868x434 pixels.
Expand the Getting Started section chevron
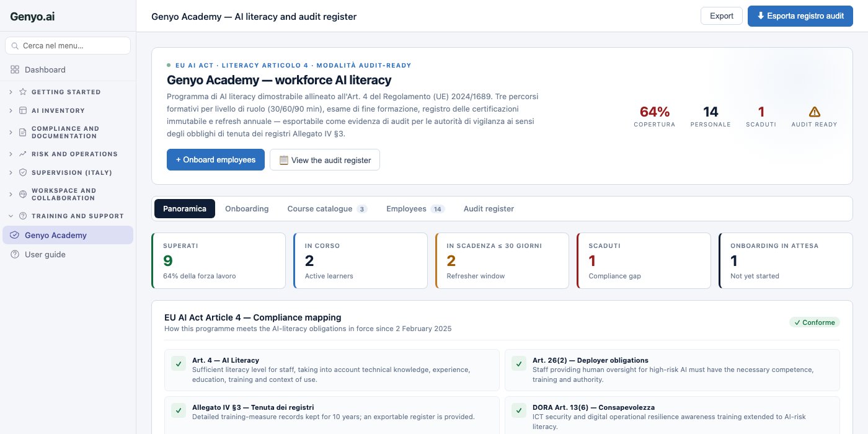click(x=11, y=92)
